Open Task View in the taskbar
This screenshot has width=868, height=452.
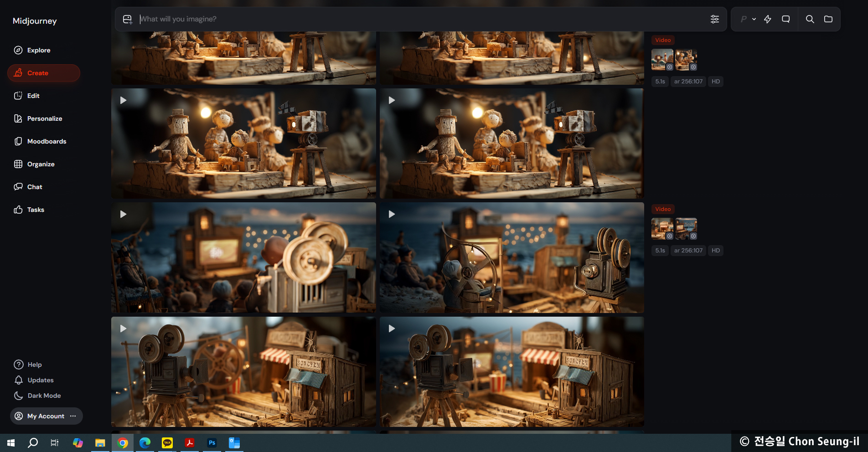tap(55, 443)
